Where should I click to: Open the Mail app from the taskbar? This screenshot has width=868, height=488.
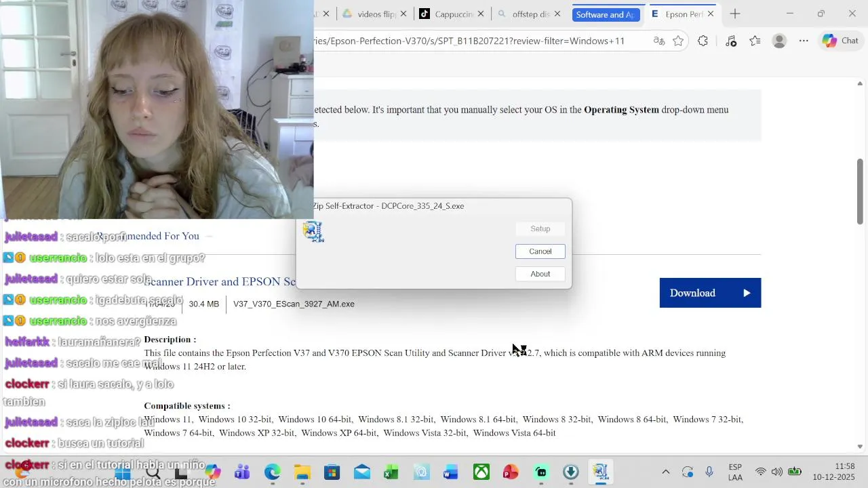(361, 472)
